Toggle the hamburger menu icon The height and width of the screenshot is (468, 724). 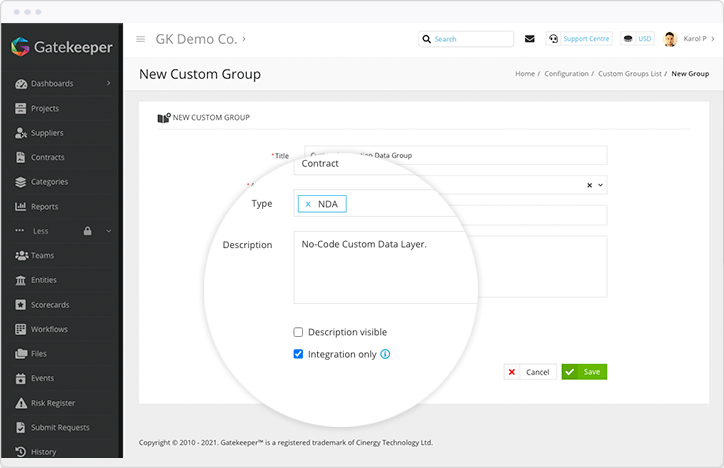[141, 39]
